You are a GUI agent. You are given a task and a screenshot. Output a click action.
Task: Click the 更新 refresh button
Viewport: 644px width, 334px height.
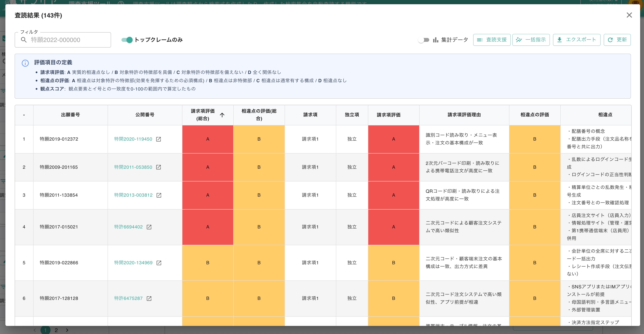point(617,40)
